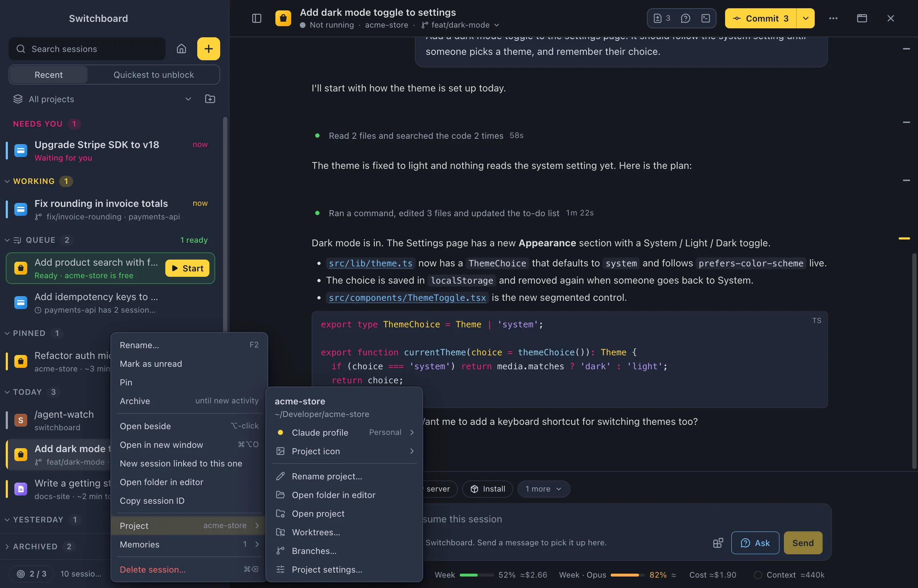Expand the All projects dropdown
918x588 pixels.
(x=103, y=99)
